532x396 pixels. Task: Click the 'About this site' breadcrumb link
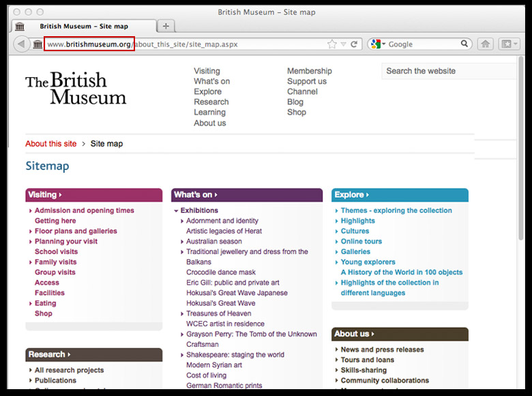tap(51, 144)
